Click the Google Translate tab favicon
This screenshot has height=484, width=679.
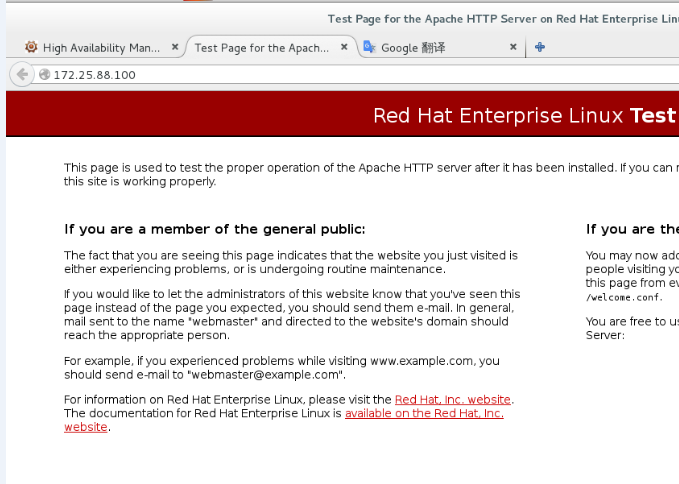369,47
